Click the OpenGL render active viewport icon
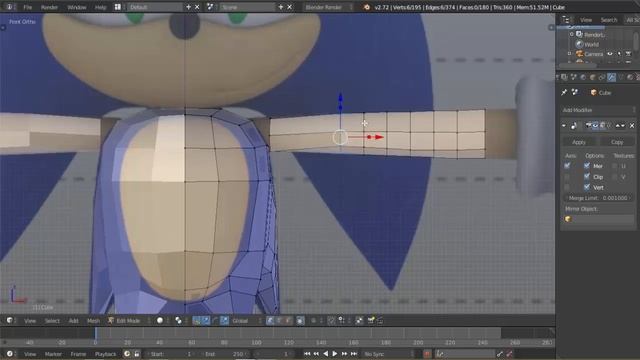Image resolution: width=640 pixels, height=360 pixels. 371,320
